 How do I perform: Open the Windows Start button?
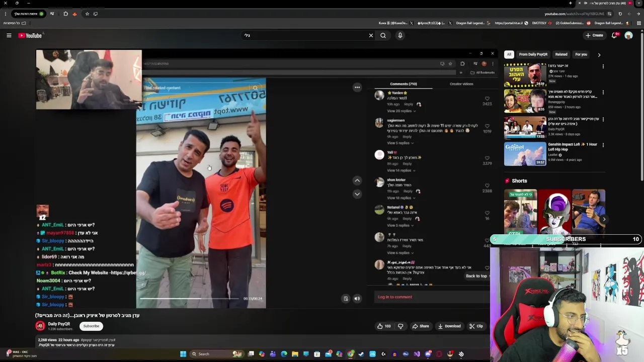(183, 354)
